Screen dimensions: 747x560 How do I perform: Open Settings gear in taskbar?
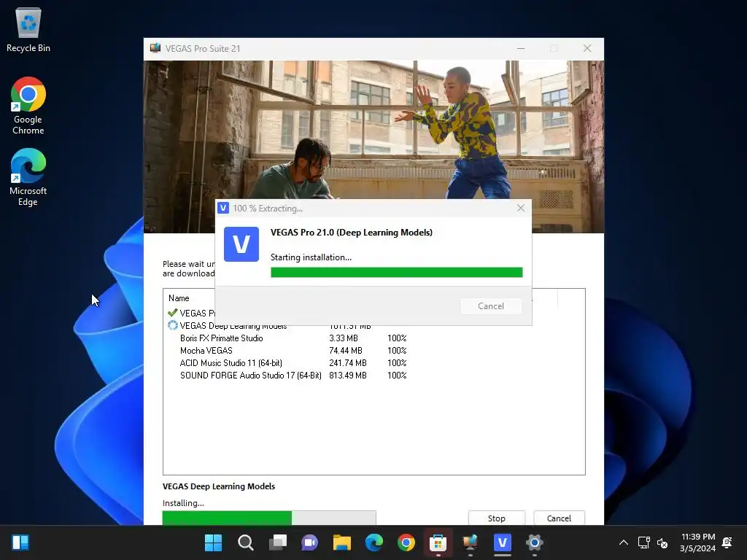[535, 542]
